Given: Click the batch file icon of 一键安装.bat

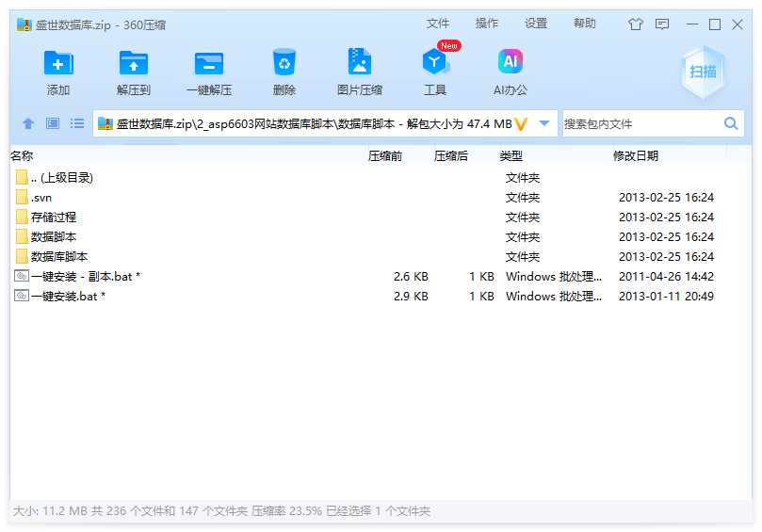Looking at the screenshot, I should pos(22,296).
